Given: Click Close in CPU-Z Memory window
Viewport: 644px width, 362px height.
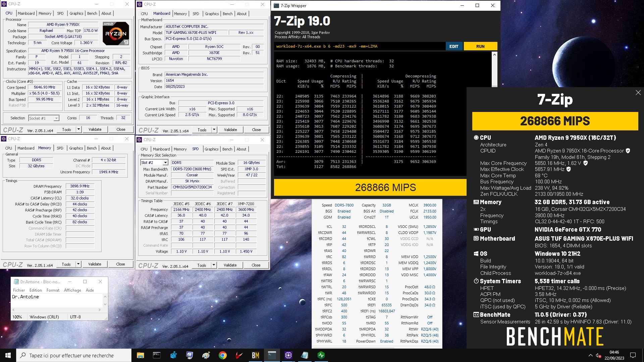Looking at the screenshot, I should 120,264.
